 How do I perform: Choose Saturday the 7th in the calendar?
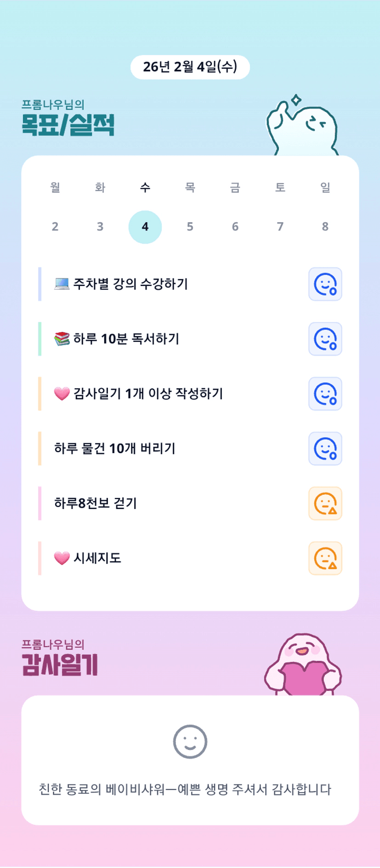280,227
